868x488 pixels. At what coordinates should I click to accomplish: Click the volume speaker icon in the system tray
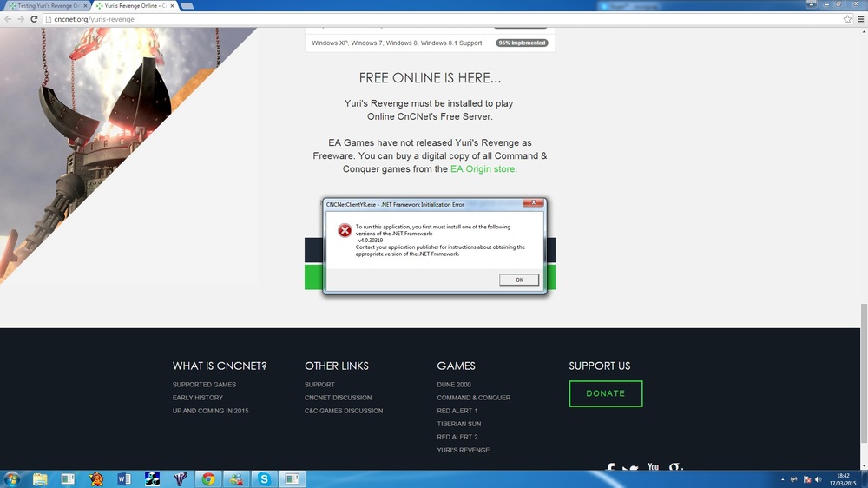point(820,479)
